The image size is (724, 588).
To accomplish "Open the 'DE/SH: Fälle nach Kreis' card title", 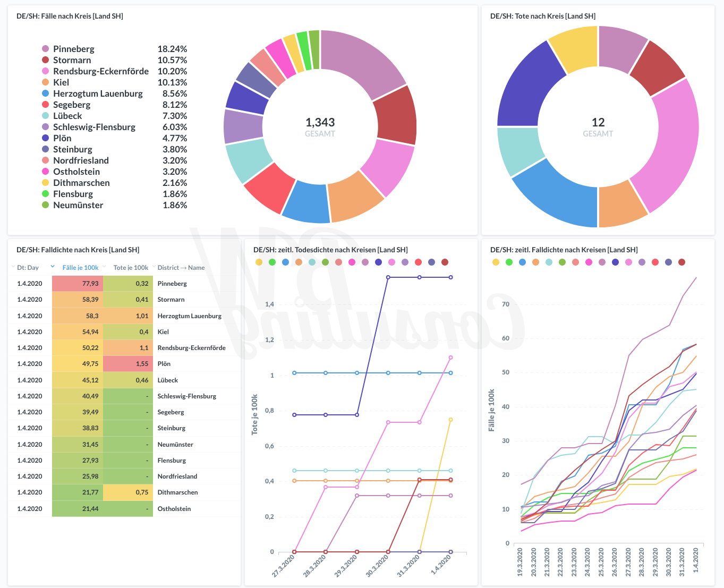I will pos(70,16).
